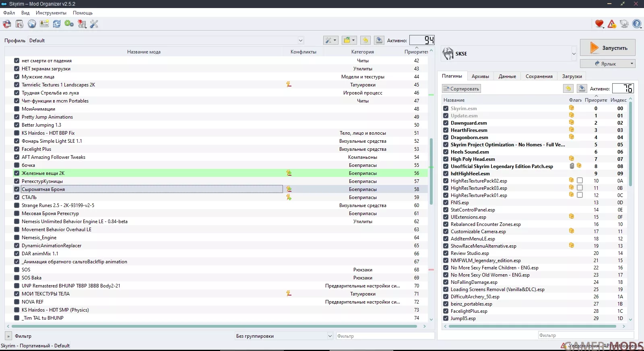Sort mods by Приоритет column header
The height and width of the screenshot is (351, 644).
tap(416, 52)
